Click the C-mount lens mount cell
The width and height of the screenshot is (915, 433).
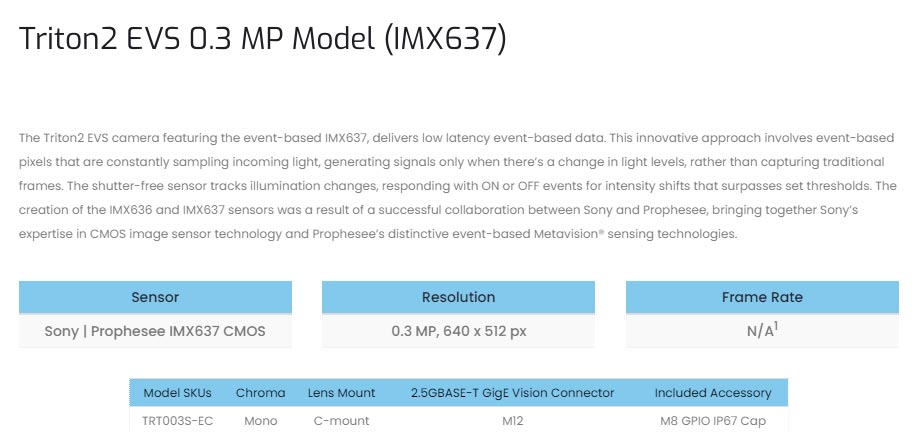(341, 420)
